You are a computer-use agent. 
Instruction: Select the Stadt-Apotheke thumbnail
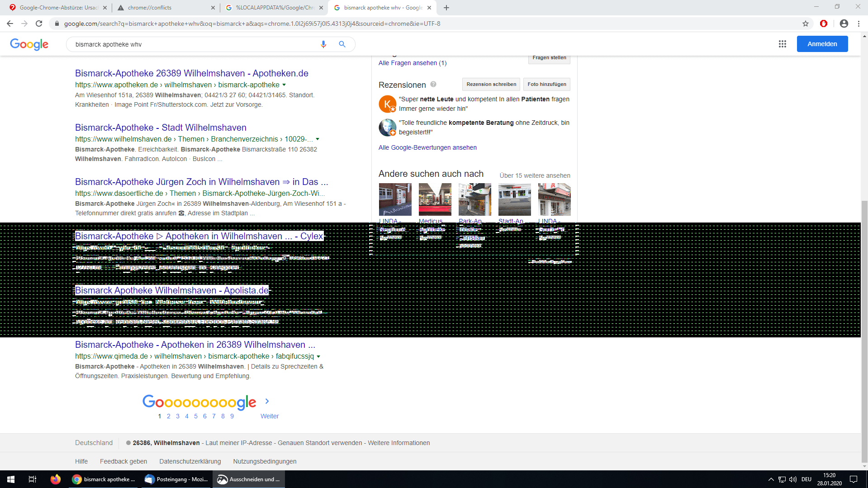(515, 199)
